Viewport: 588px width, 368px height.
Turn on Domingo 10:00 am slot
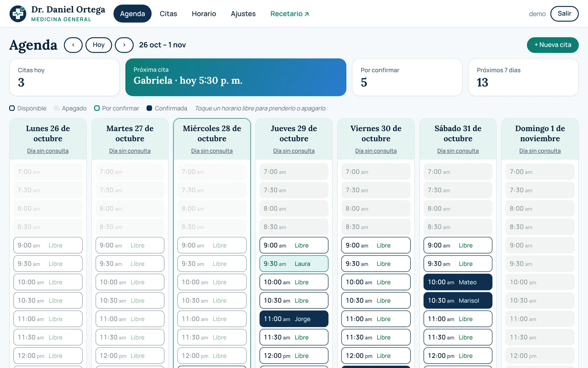tap(540, 282)
